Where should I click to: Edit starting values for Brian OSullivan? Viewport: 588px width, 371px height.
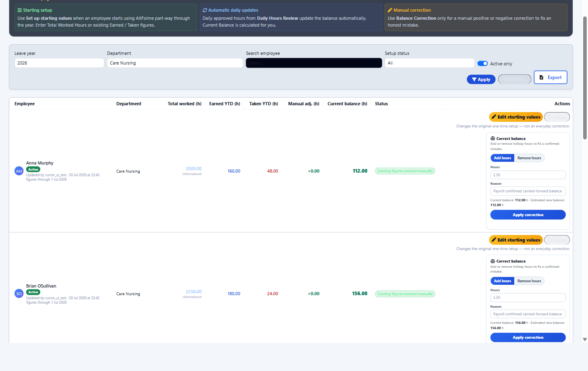(516, 240)
